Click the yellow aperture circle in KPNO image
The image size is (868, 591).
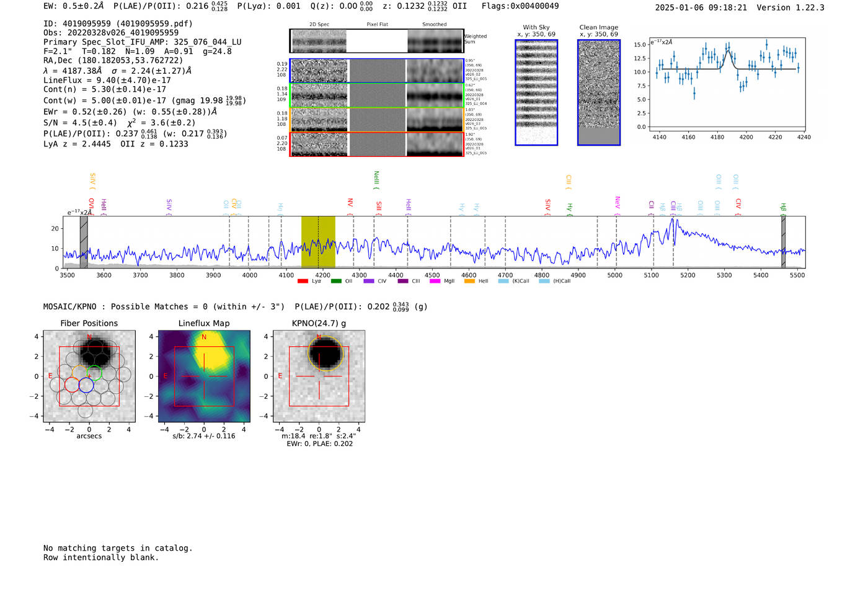click(325, 353)
